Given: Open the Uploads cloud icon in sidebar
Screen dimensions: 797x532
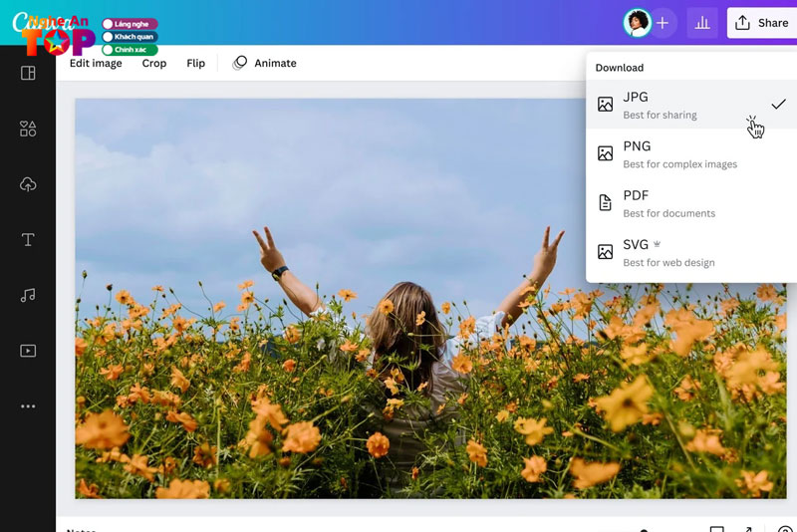Looking at the screenshot, I should 28,184.
